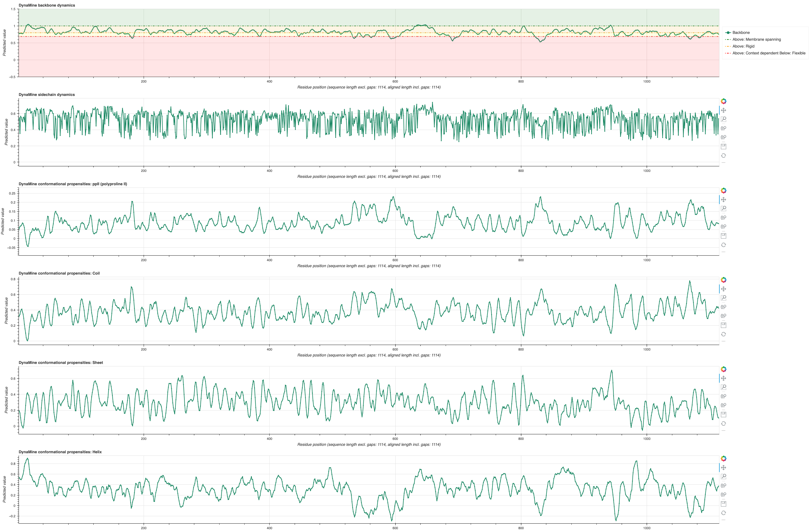The image size is (810, 532).
Task: Open the ppII toolbar's three-dot menu
Action: [723, 252]
